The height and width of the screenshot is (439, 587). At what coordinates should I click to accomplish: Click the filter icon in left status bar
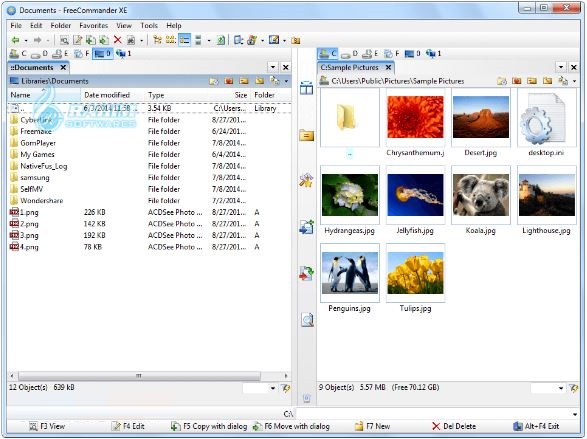click(286, 388)
